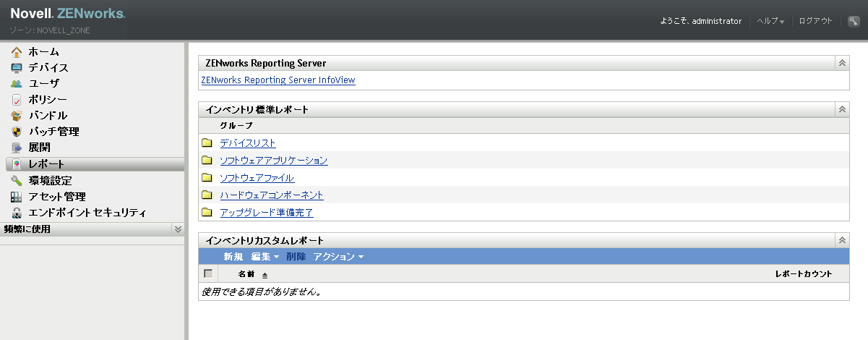Image resolution: width=868 pixels, height=340 pixels.
Task: Go to アセット管理 in the sidebar
Action: 57,197
